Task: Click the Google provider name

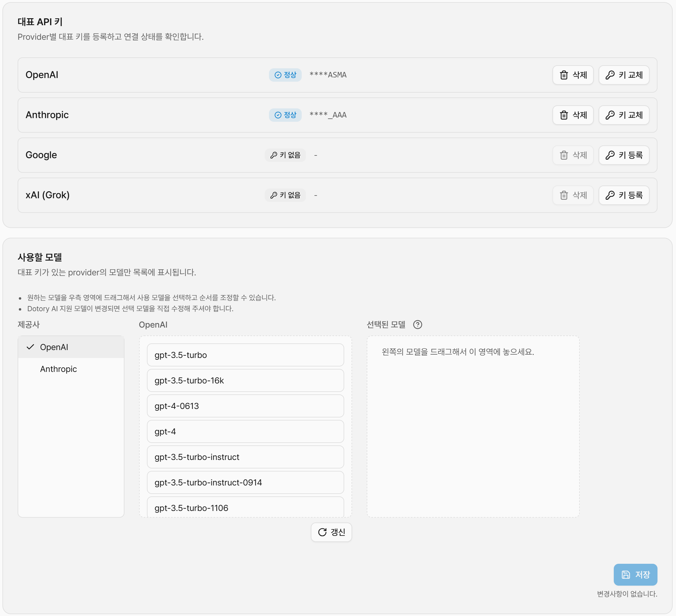Action: point(41,155)
